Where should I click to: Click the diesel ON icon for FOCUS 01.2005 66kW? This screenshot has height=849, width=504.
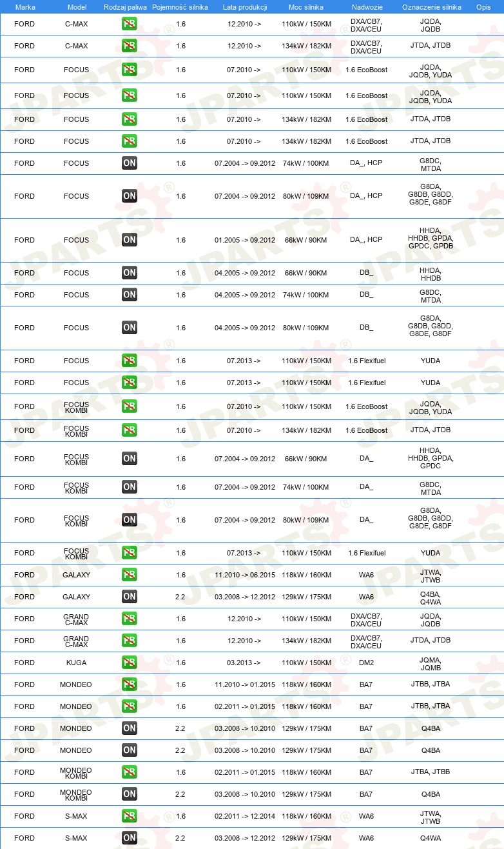130,240
